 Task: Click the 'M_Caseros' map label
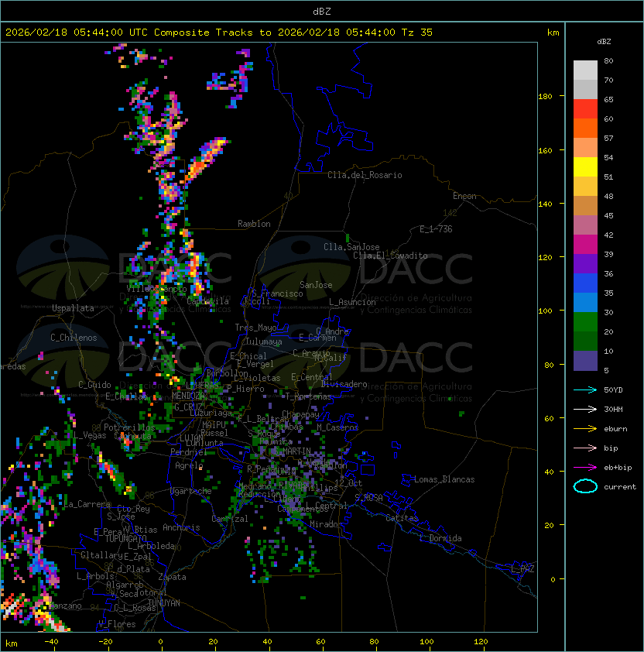point(337,427)
